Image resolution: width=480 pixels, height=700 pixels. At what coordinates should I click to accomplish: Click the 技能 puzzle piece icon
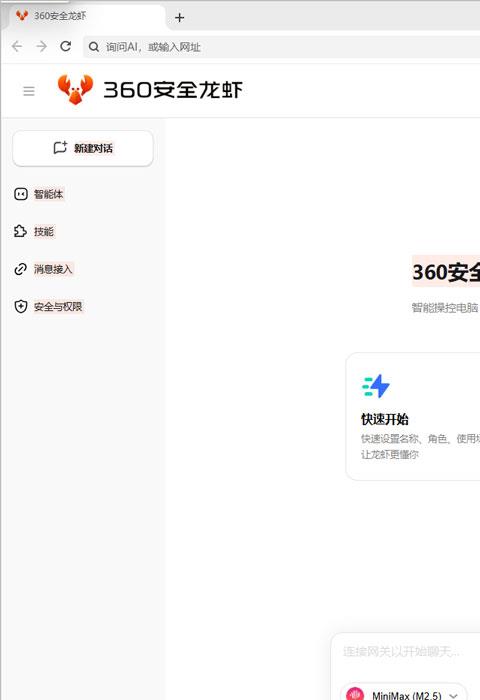[21, 231]
